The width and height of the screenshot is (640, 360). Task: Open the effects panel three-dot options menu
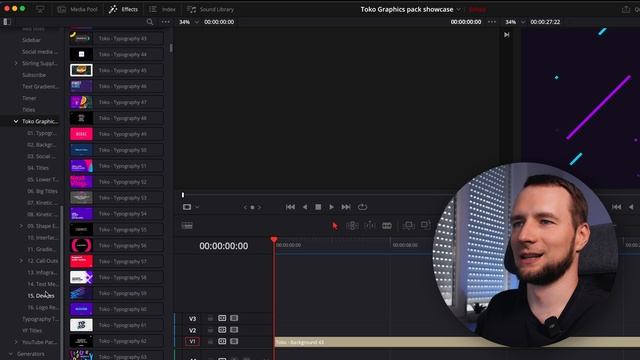point(165,22)
